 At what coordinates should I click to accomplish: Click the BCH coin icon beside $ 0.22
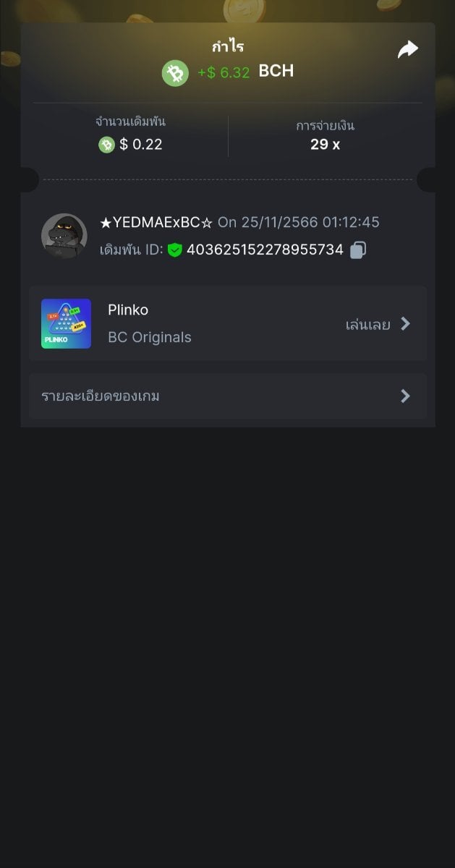click(107, 145)
